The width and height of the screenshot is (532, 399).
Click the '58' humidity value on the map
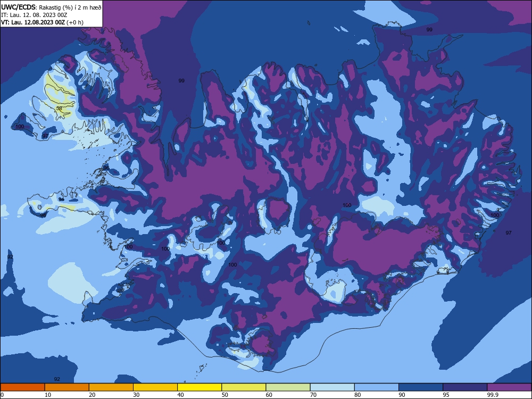click(60, 109)
